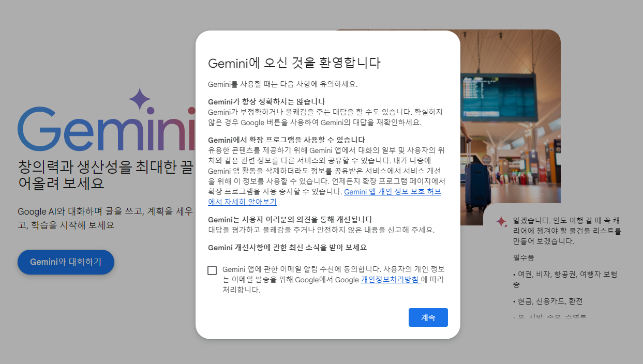The height and width of the screenshot is (364, 643).
Task: Click the purple sparkle above the Gemini logo
Action: (x=140, y=100)
